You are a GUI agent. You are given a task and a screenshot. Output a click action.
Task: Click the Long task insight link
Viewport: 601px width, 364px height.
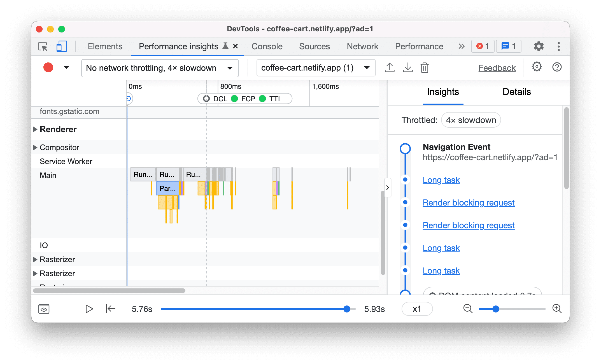[x=441, y=180]
